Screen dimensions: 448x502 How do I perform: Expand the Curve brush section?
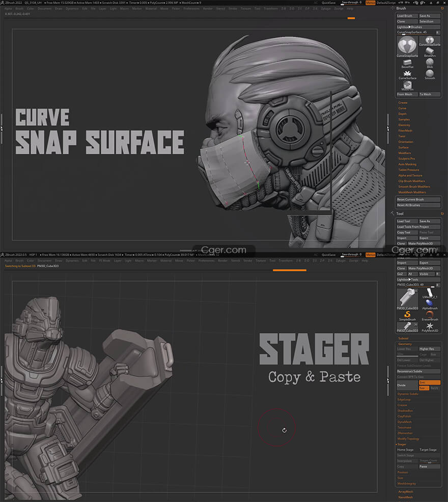[402, 108]
